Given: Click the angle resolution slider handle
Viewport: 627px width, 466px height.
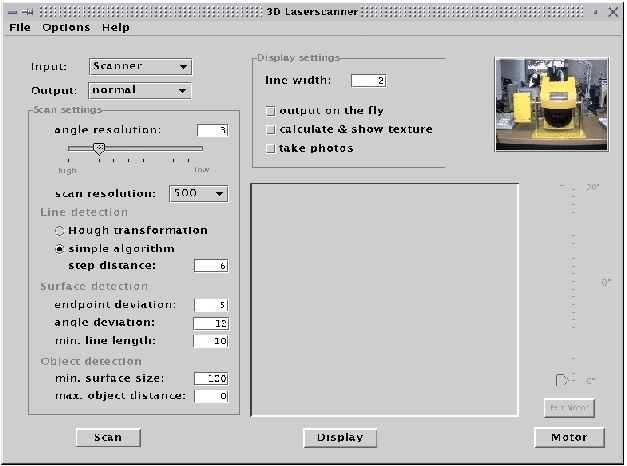Looking at the screenshot, I should (x=98, y=148).
